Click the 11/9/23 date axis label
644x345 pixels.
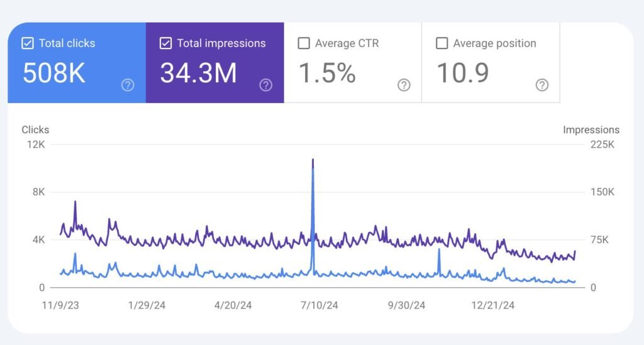click(x=61, y=305)
